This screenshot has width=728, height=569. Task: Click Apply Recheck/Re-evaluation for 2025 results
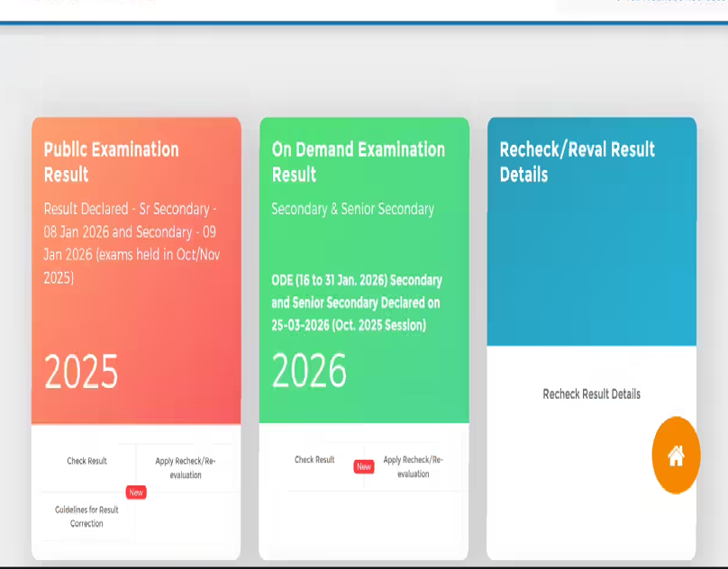185,465
